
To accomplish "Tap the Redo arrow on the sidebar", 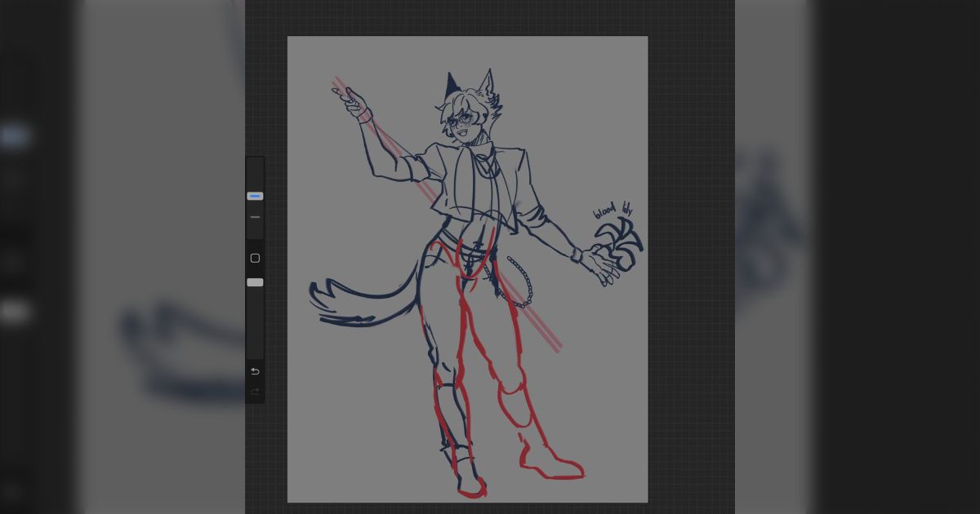I will (x=255, y=392).
